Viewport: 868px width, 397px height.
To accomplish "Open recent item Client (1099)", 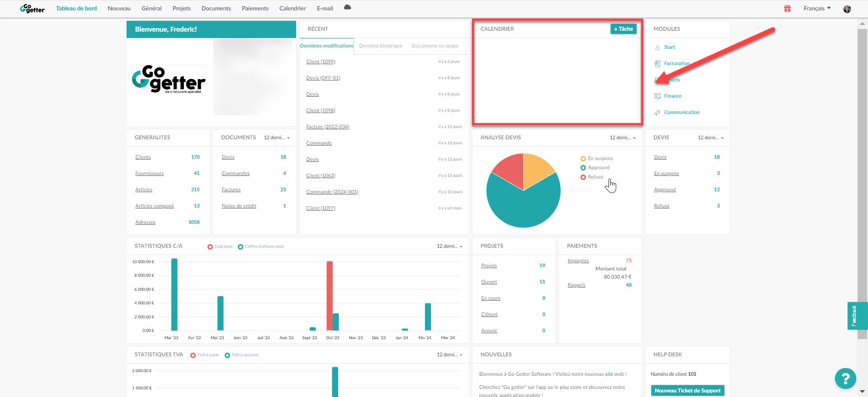I will pyautogui.click(x=321, y=62).
